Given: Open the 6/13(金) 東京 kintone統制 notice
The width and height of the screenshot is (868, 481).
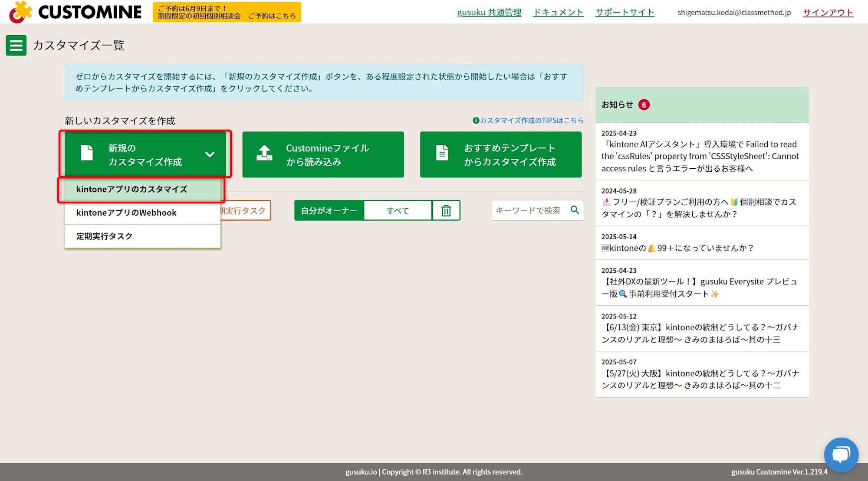Looking at the screenshot, I should point(702,328).
